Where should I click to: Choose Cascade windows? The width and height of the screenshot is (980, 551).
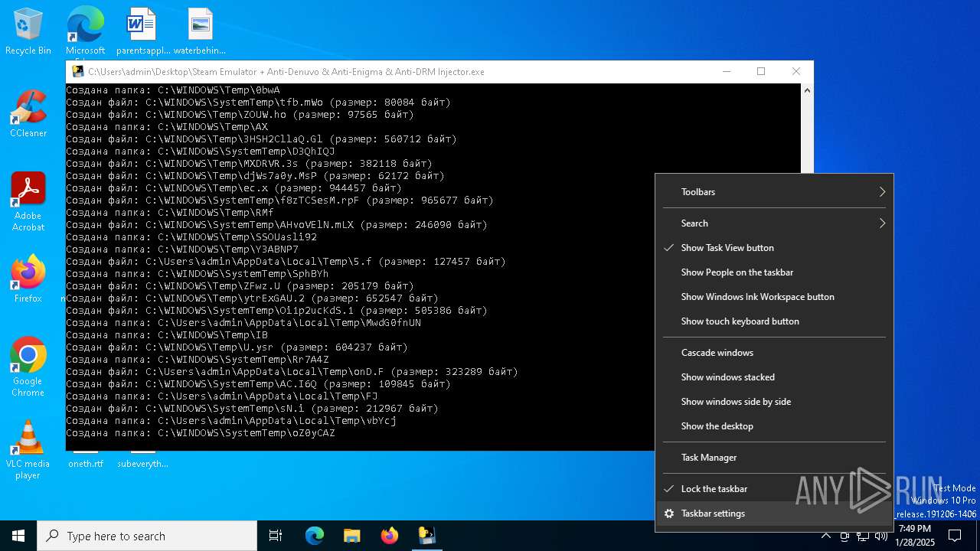[774, 353]
